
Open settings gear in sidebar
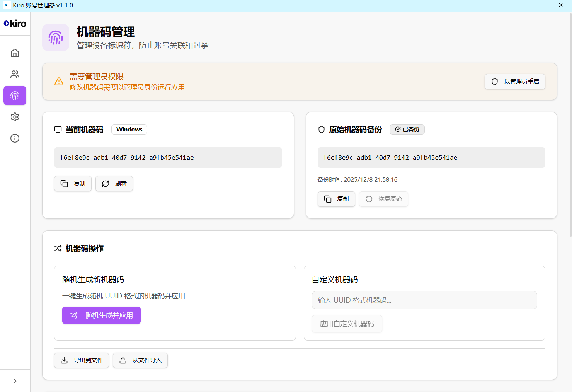(15, 117)
